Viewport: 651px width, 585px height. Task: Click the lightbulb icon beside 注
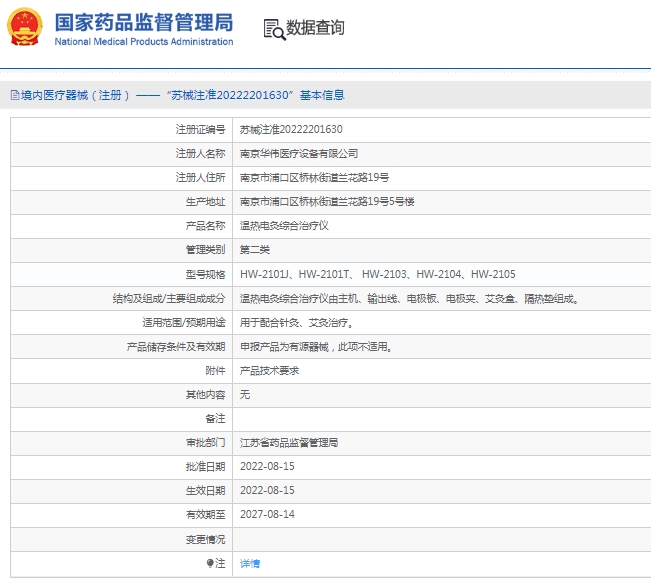pyautogui.click(x=210, y=563)
